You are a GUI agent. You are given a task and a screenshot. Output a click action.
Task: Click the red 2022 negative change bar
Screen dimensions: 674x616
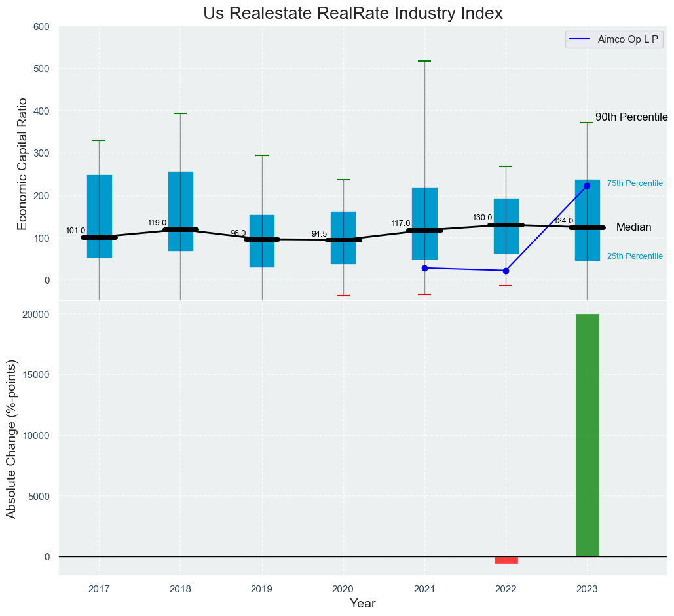506,560
